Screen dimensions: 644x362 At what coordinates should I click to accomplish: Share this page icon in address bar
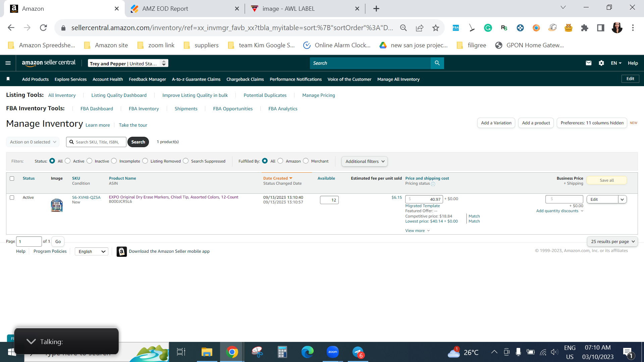[x=419, y=28]
